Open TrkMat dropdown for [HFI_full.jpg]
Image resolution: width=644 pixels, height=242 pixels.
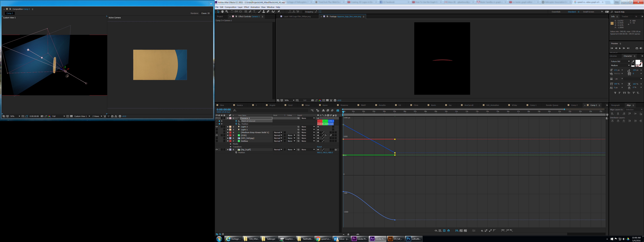click(291, 138)
